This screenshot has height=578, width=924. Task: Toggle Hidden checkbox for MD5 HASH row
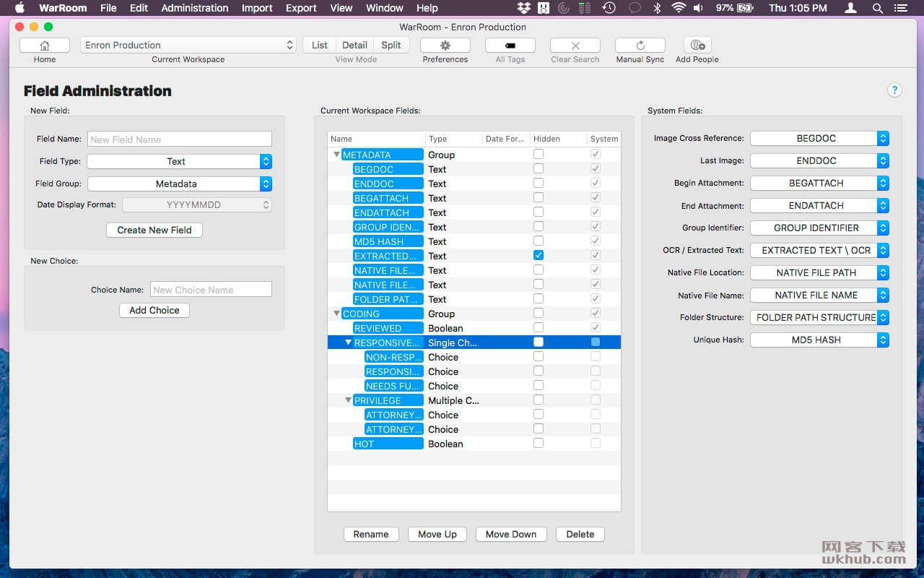539,241
